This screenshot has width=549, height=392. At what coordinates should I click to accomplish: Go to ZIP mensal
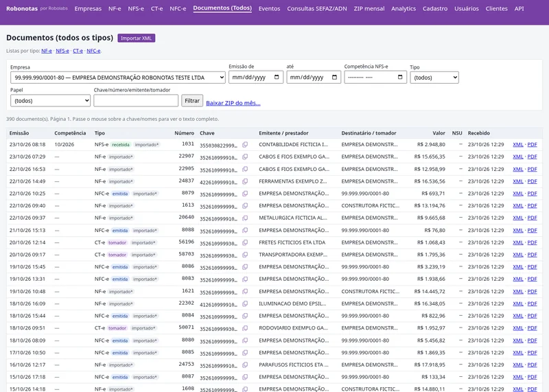(369, 9)
